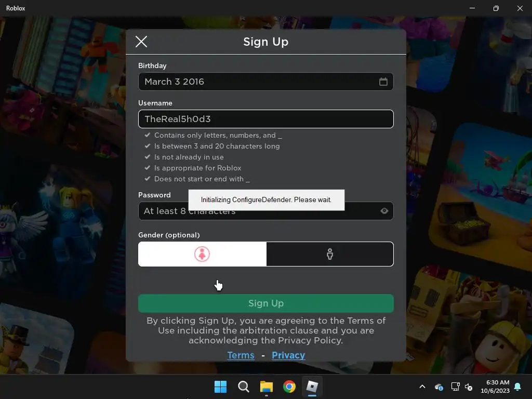Click the checkmark beside 'Is not already in use'
The height and width of the screenshot is (399, 532).
point(147,157)
